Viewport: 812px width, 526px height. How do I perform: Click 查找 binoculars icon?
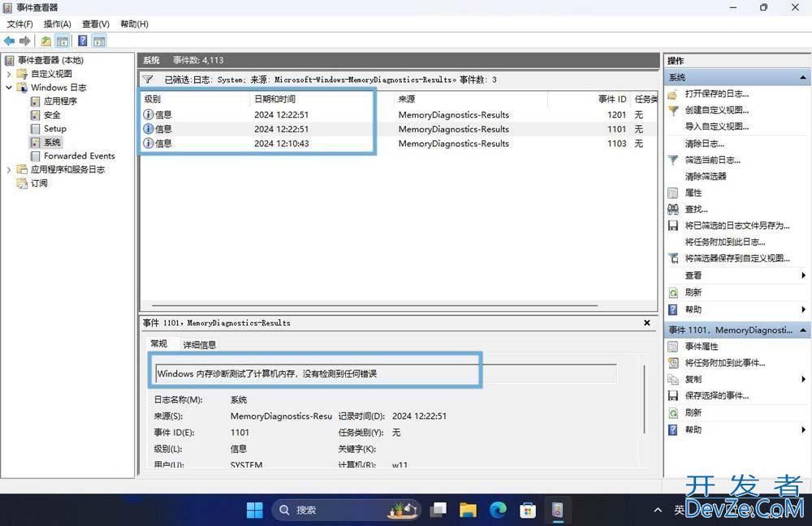click(x=672, y=209)
